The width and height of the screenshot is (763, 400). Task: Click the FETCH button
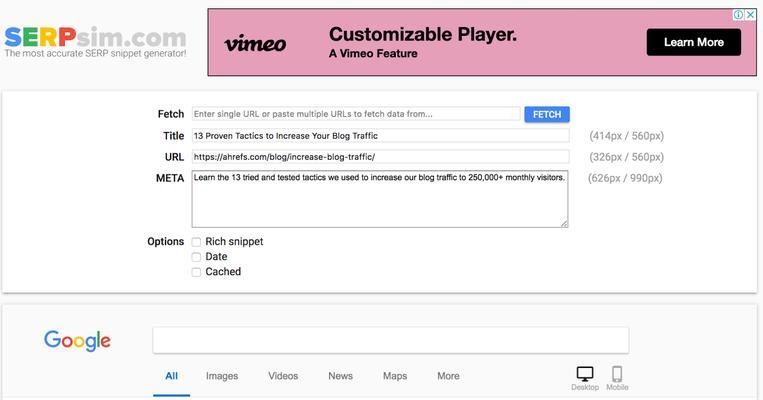[x=547, y=114]
